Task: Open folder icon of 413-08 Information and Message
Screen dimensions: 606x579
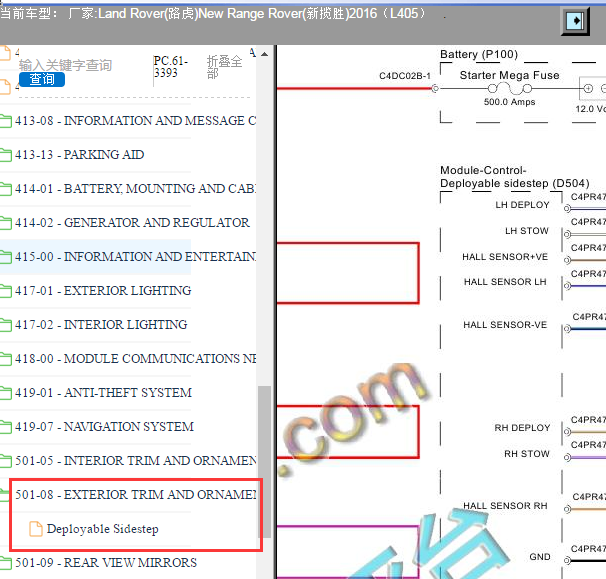Action: pos(5,121)
